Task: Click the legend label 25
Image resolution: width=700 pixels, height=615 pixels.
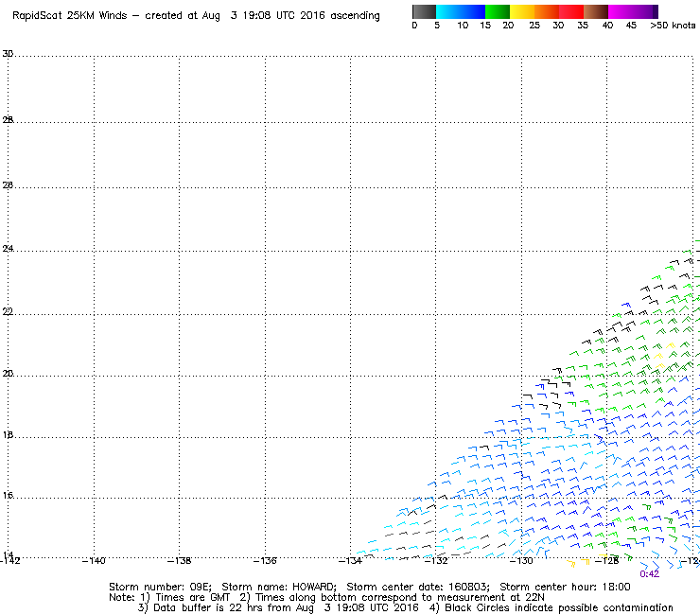Action: pos(534,26)
